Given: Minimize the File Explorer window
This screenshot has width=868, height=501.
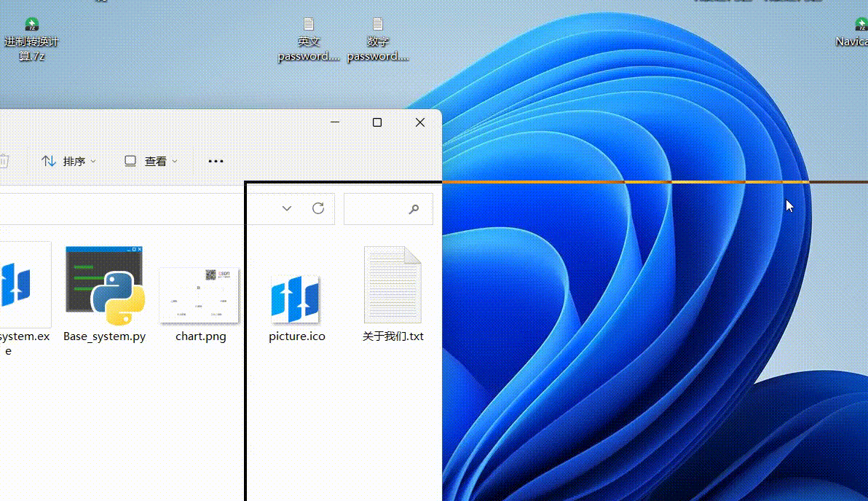Looking at the screenshot, I should 335,122.
